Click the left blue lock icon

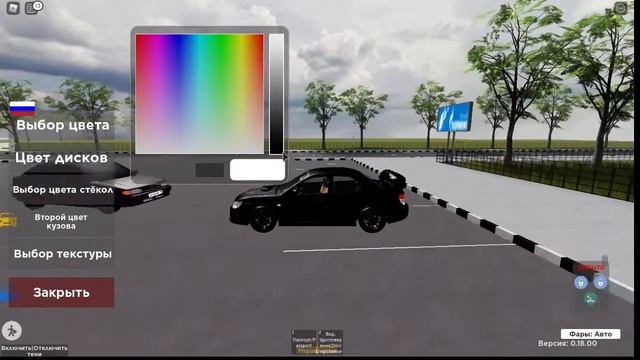click(581, 282)
